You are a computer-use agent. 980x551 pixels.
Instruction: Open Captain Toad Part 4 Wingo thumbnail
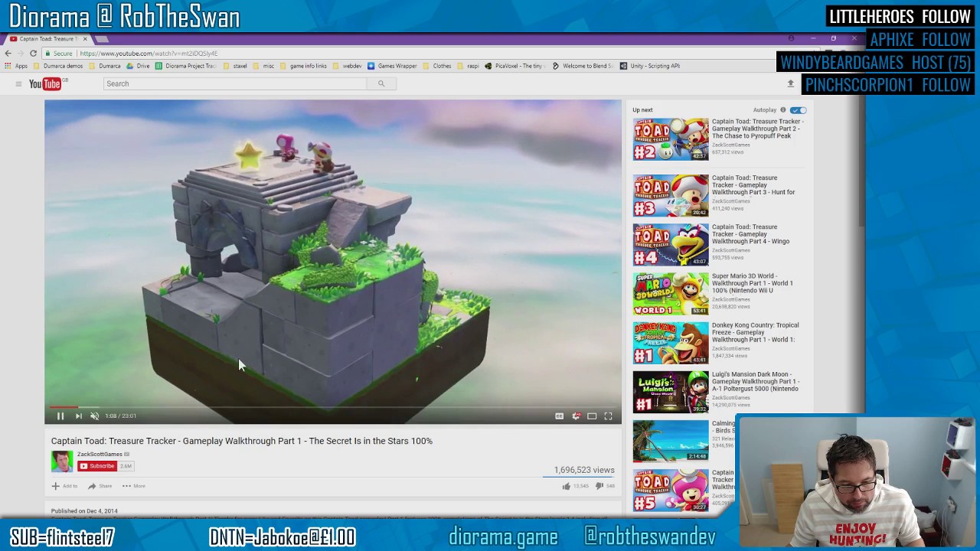coord(671,245)
